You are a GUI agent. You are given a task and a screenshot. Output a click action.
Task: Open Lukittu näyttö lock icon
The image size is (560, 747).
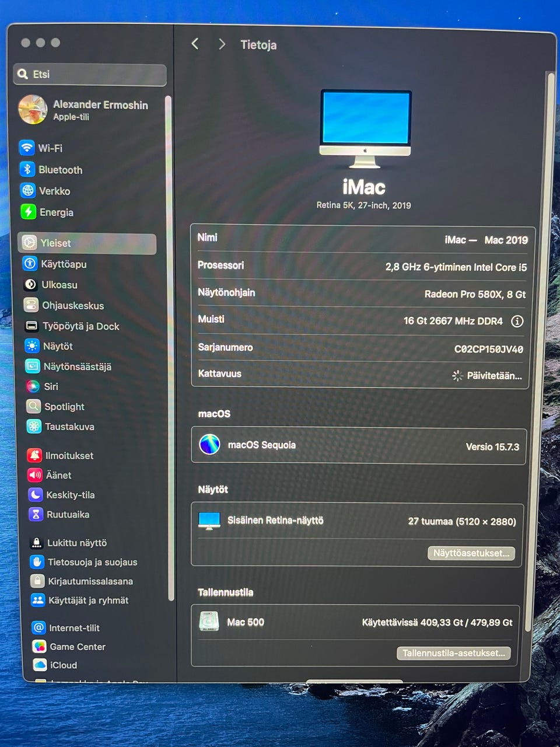[x=37, y=543]
